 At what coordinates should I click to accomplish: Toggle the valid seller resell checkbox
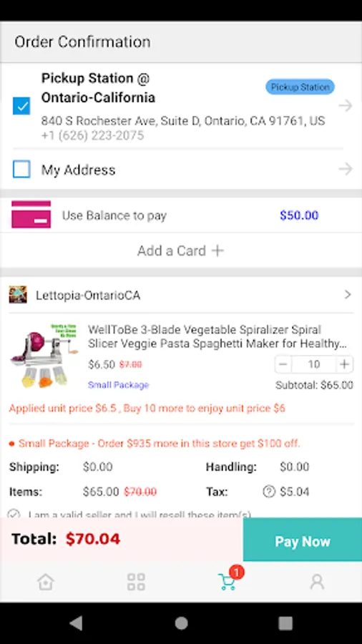tap(14, 514)
